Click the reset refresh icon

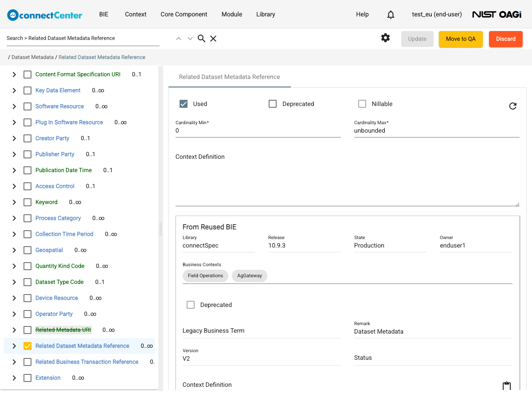click(513, 106)
